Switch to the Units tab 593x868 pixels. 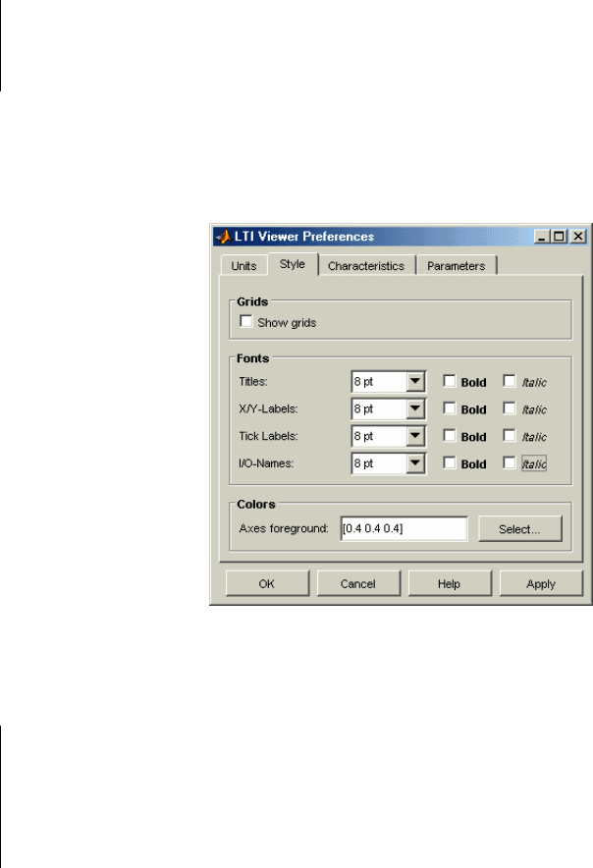coord(243,266)
